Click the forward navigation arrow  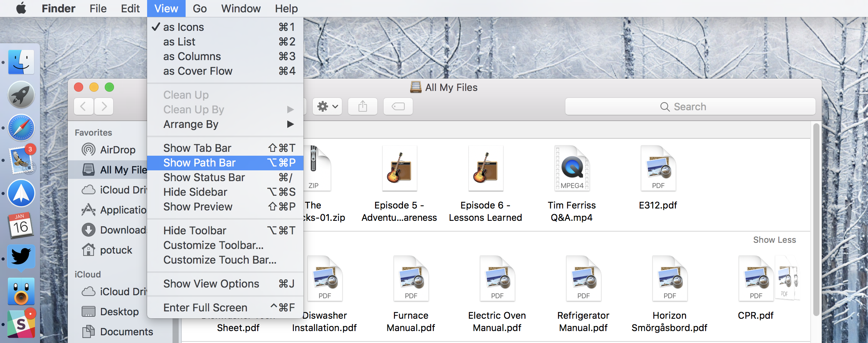tap(104, 106)
